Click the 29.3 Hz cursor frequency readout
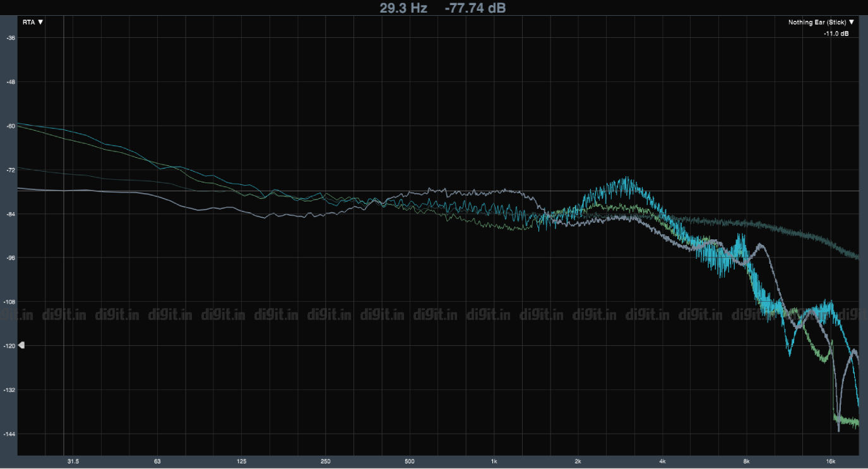868x469 pixels. [403, 8]
